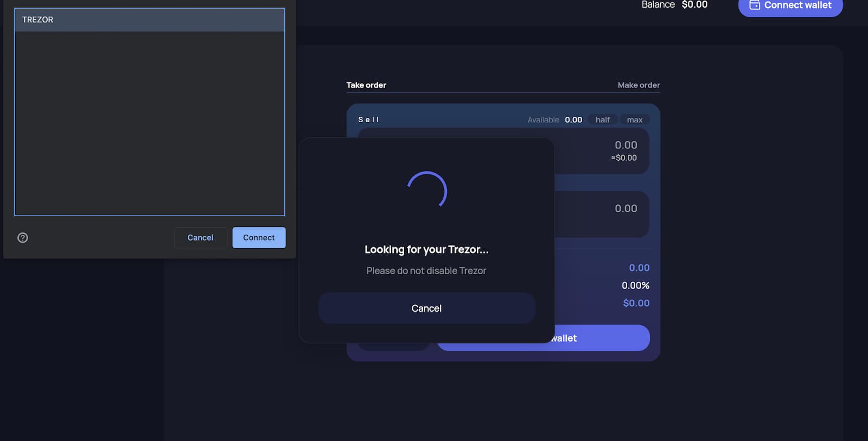868x441 pixels.
Task: Cancel the browser device chooser dialog
Action: 200,238
